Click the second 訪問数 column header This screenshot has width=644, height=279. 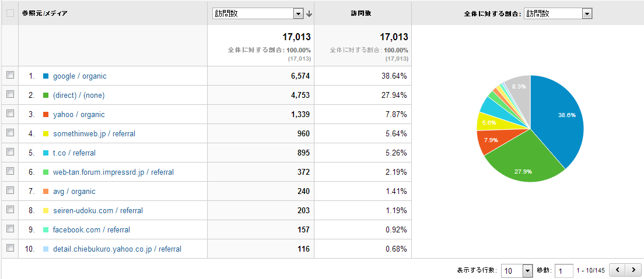[362, 13]
